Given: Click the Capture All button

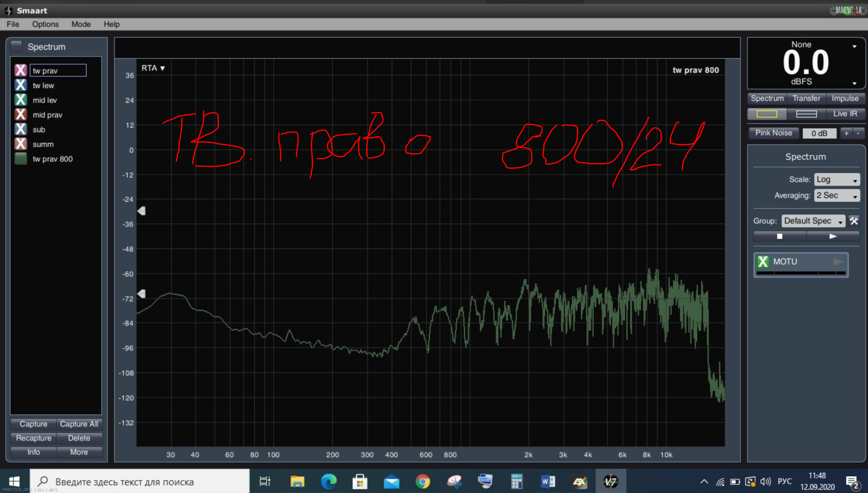Looking at the screenshot, I should tap(79, 424).
